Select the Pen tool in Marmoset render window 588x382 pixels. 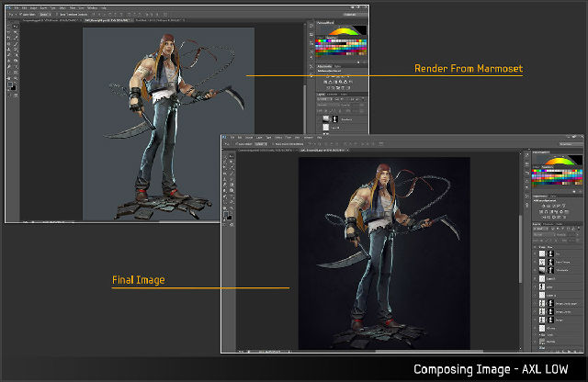click(8, 66)
